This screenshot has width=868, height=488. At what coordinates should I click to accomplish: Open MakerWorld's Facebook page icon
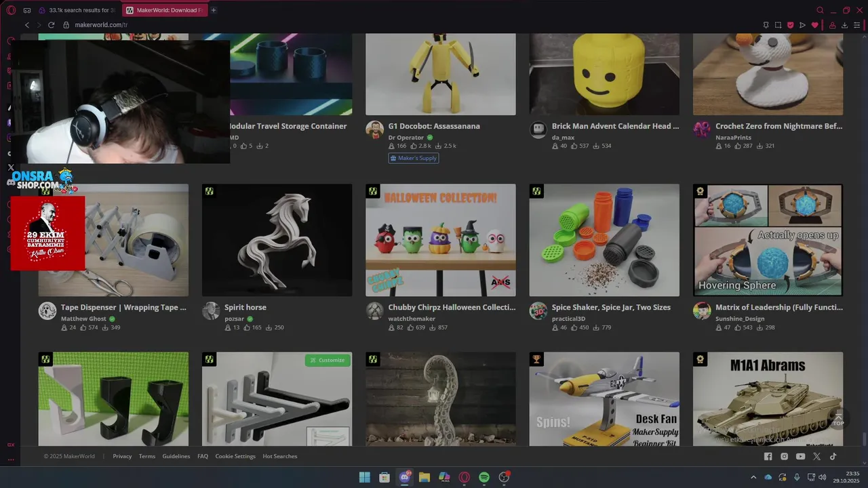tap(768, 456)
